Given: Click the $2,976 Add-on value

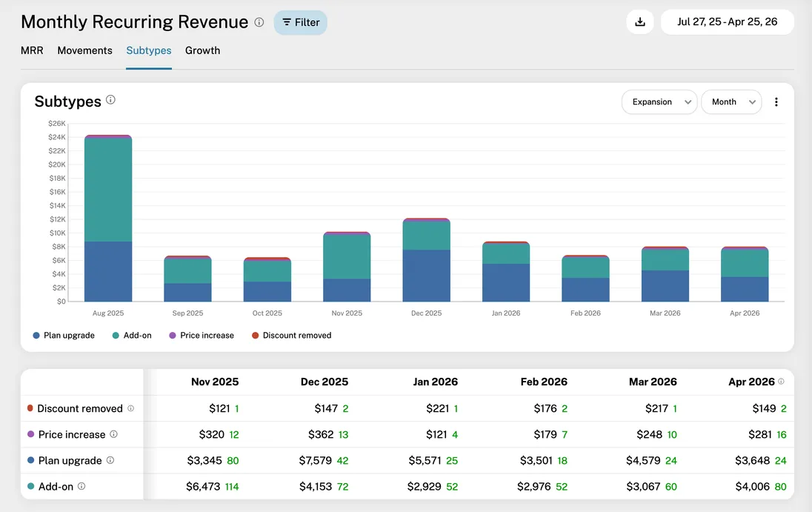Looking at the screenshot, I should click(x=534, y=486).
